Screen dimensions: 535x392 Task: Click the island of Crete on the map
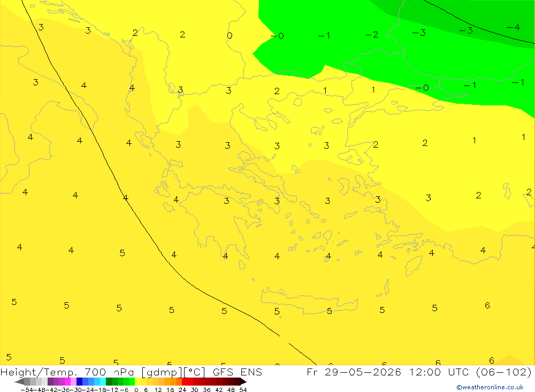tap(309, 300)
